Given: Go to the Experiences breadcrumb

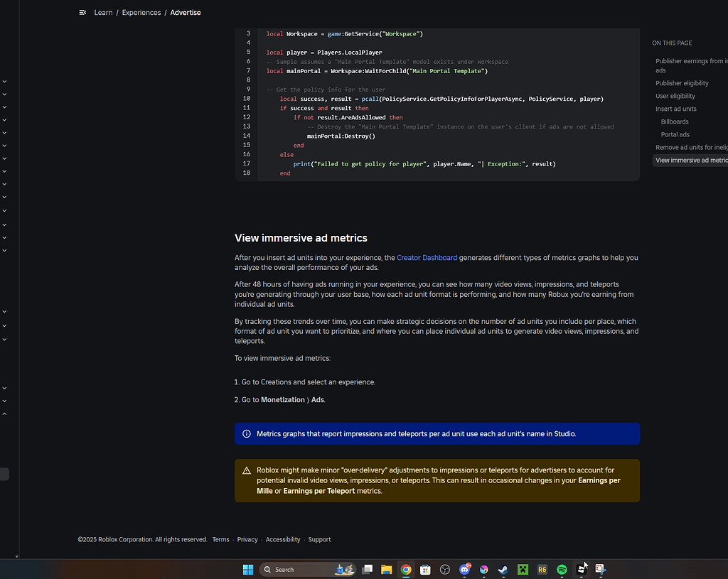Looking at the screenshot, I should [141, 13].
